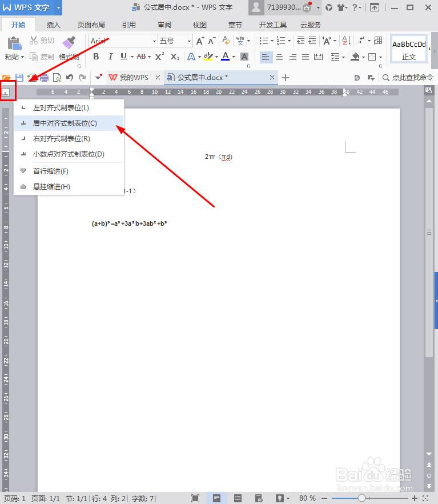The width and height of the screenshot is (438, 504).
Task: Click the vertical scrollbar down arrow
Action: click(429, 454)
